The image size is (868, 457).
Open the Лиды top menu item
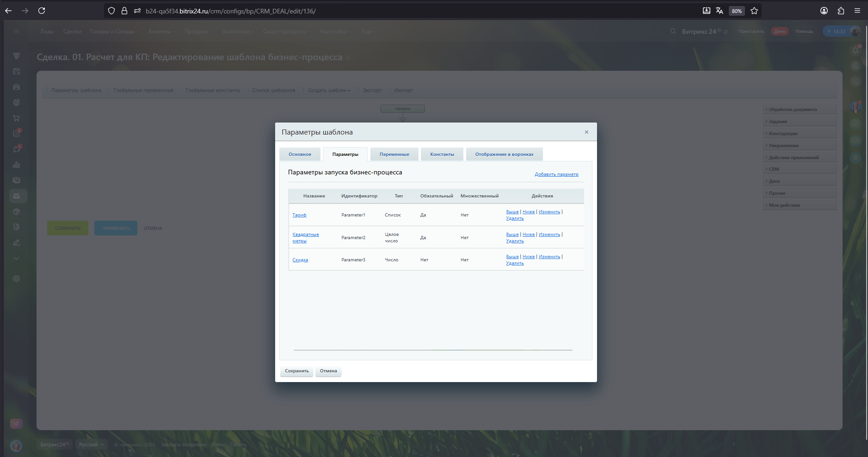click(47, 31)
